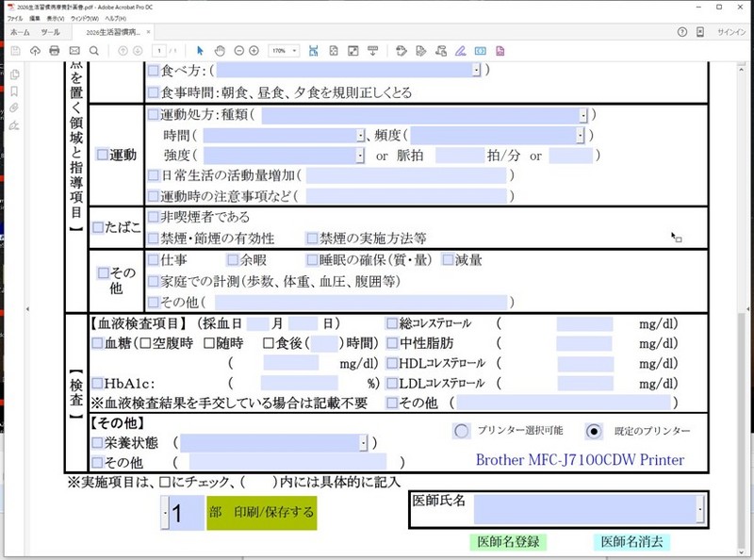Open the 運動処方 種類 dropdown
Image resolution: width=754 pixels, height=560 pixels.
pyautogui.click(x=582, y=115)
